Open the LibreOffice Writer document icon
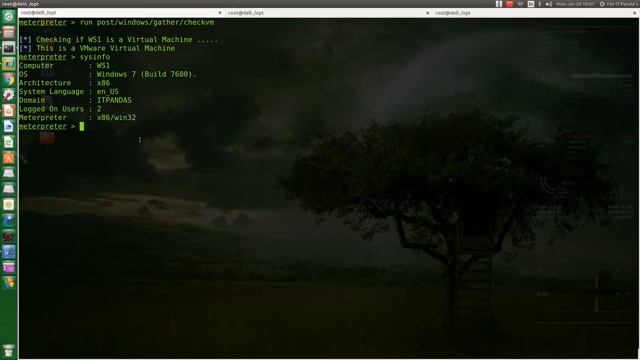Screen dimensions: 640x360 (9, 126)
